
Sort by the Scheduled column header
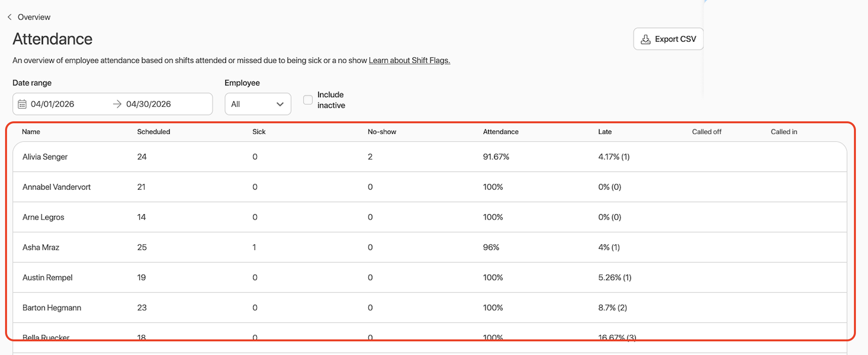coord(153,132)
